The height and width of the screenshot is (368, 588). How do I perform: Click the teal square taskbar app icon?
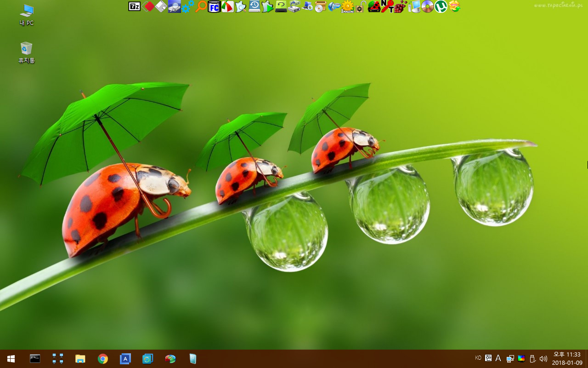[147, 359]
